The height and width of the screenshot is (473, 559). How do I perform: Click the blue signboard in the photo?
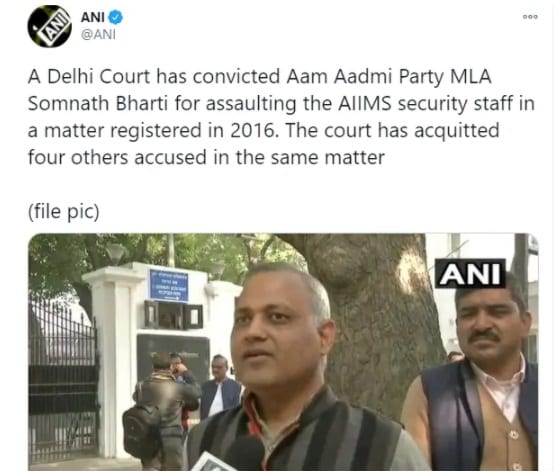point(169,285)
